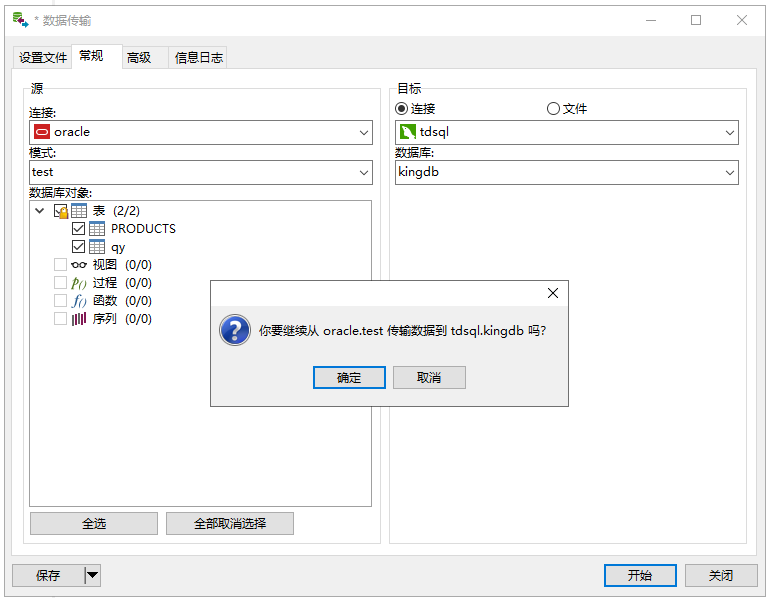Select the qy table row text
Viewport: 773px width, 598px height.
118,247
